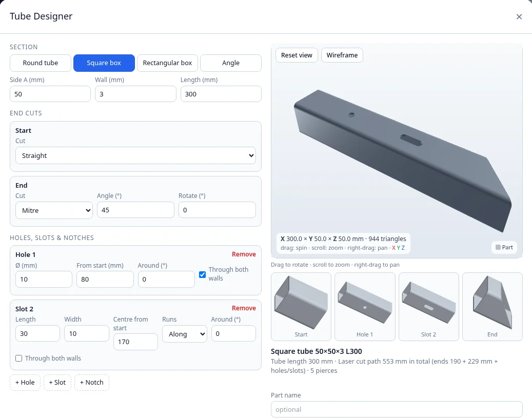
Task: Click the dimensions readout X 300.0 × Y 50.0
Action: point(343,239)
